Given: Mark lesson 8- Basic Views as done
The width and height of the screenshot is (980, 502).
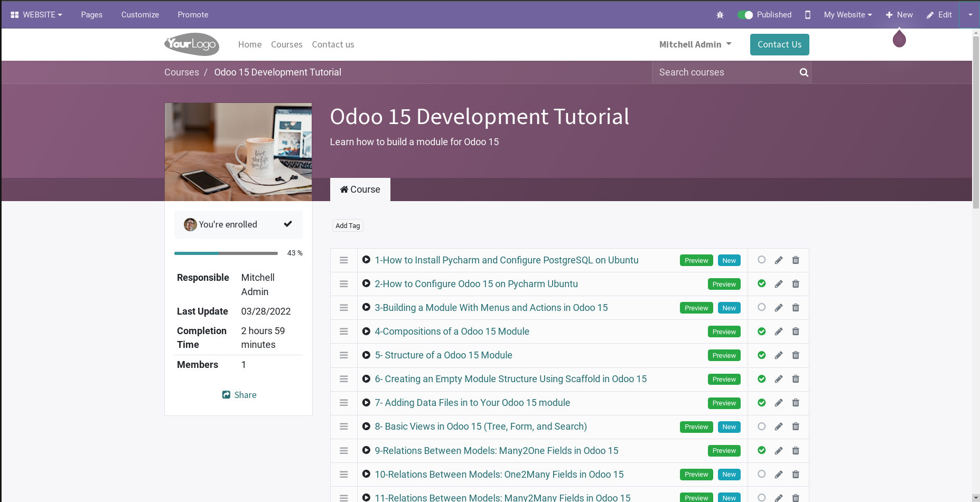Looking at the screenshot, I should (761, 427).
